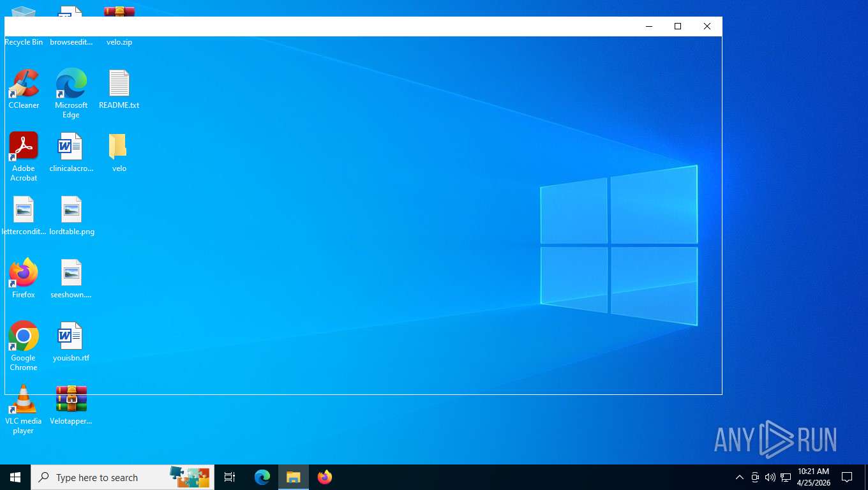Select the lettercondit image file icon
The height and width of the screenshot is (490, 868).
point(24,215)
